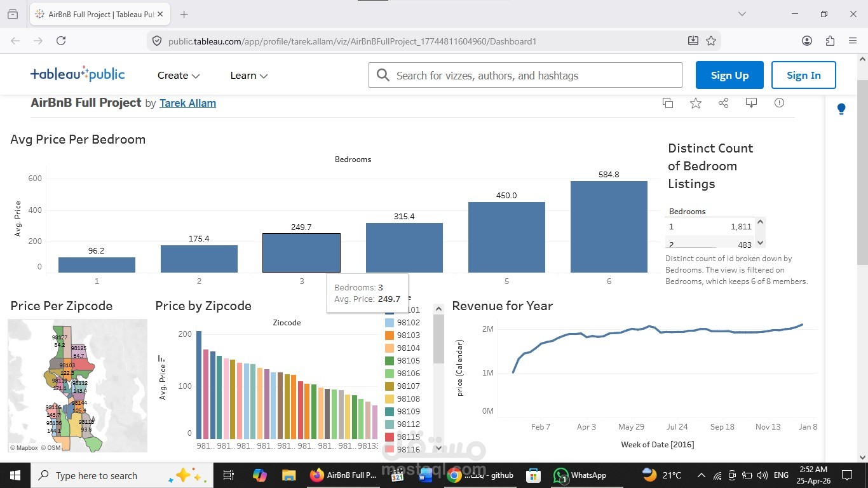Click the Sign Up button

(729, 75)
